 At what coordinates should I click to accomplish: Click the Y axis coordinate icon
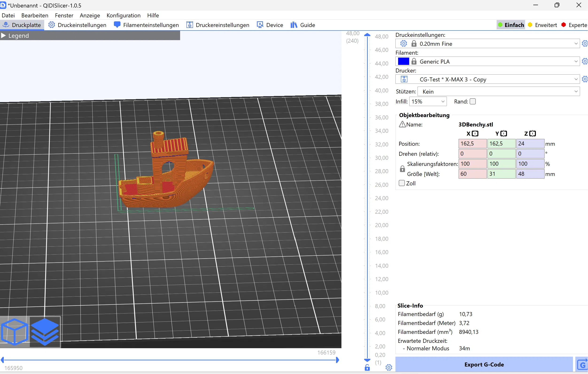(x=504, y=134)
